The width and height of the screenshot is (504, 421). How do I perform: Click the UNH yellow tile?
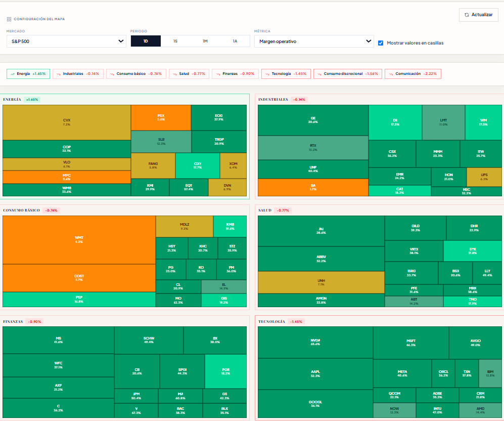coord(321,282)
